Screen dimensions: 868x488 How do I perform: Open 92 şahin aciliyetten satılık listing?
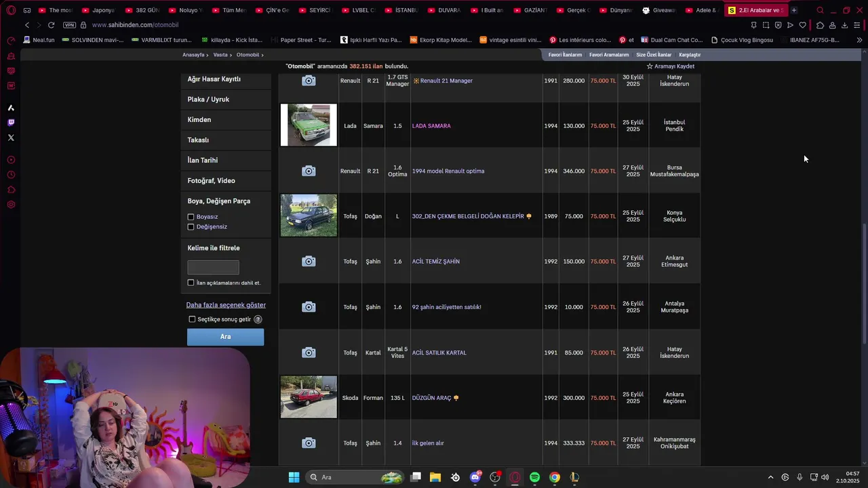click(447, 307)
